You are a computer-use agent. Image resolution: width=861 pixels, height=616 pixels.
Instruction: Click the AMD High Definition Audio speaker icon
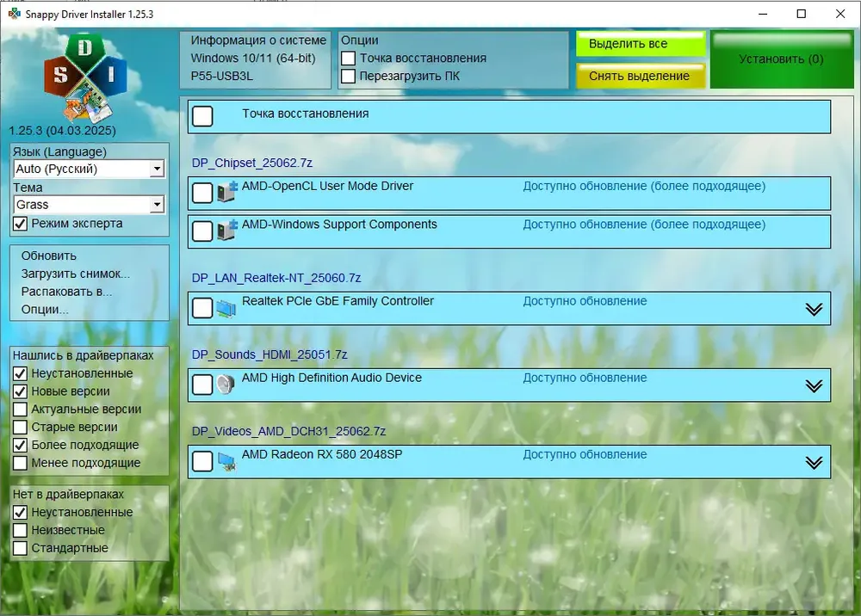(x=226, y=385)
